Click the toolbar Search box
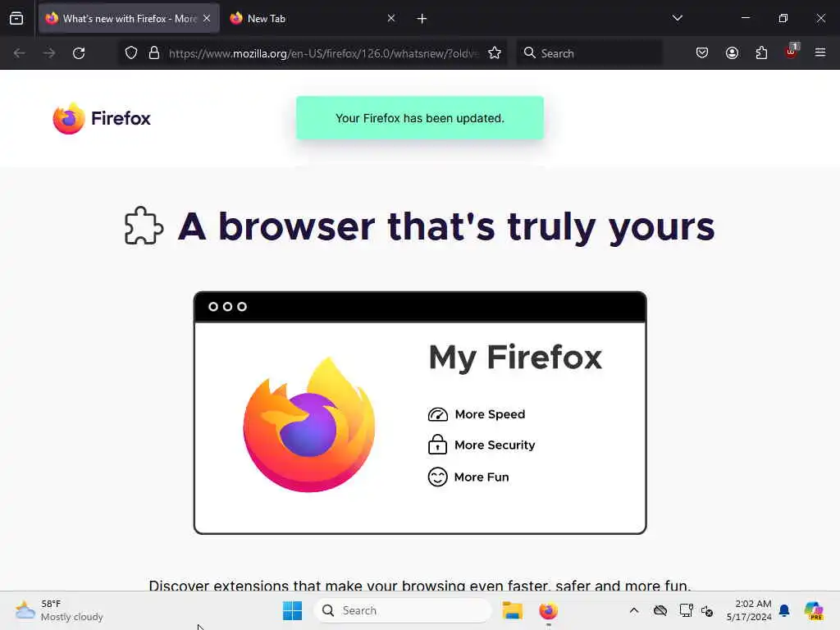This screenshot has height=630, width=840. tap(589, 53)
